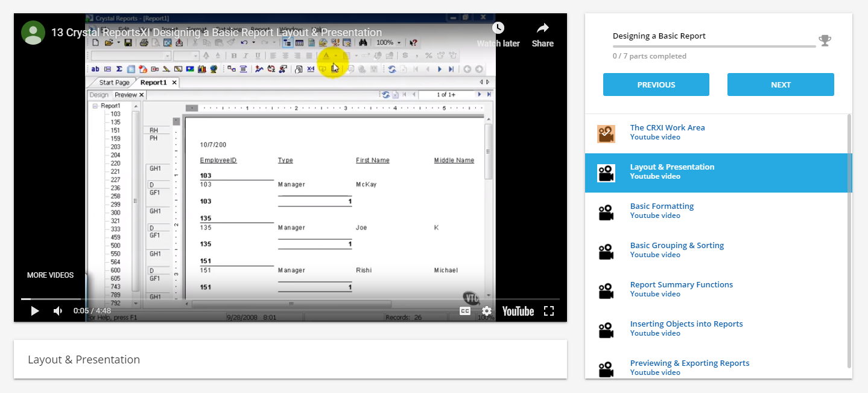This screenshot has height=393, width=868.
Task: Click the 'Youtube video' subtitle under Basic Formatting
Action: coord(655,216)
